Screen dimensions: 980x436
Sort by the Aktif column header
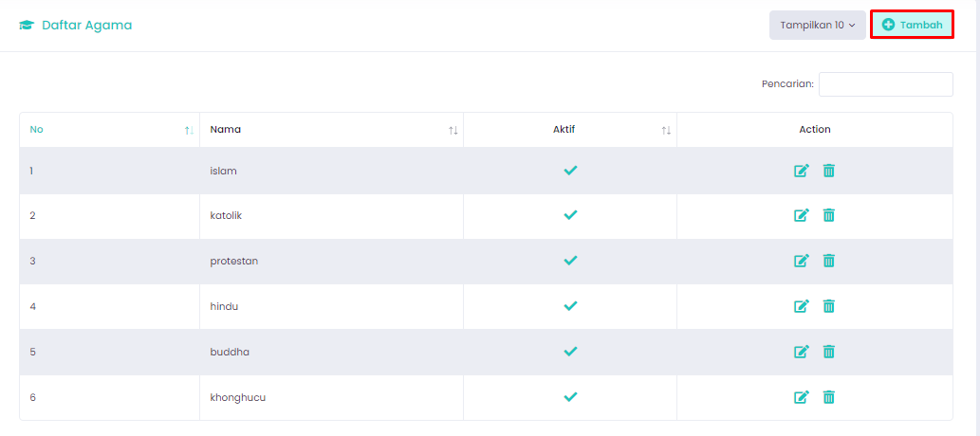coord(570,130)
